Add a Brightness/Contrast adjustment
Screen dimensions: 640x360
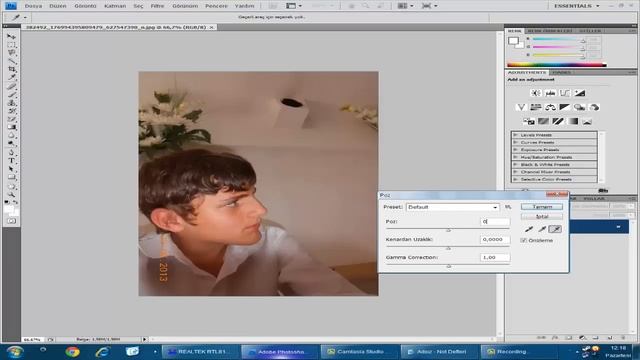point(535,93)
